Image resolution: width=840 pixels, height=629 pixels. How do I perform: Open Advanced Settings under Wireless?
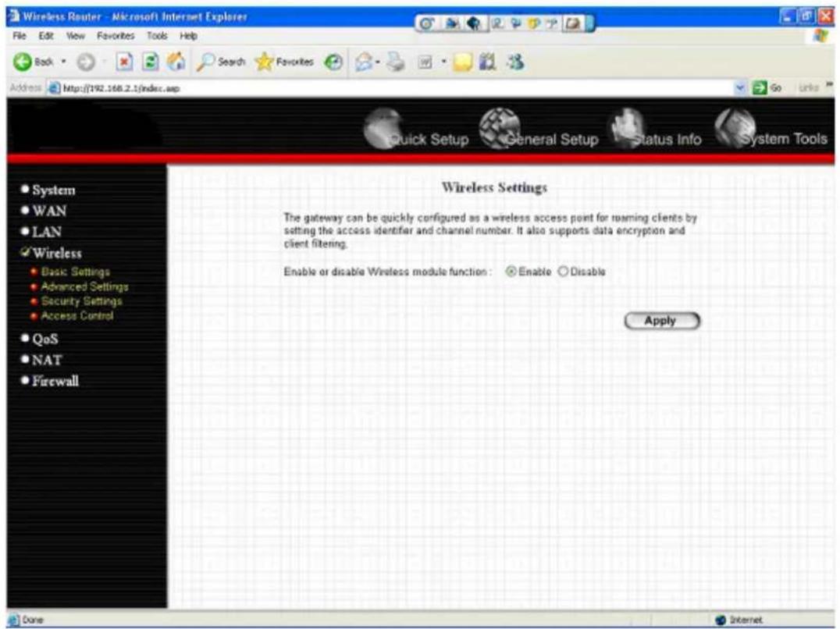(x=84, y=287)
